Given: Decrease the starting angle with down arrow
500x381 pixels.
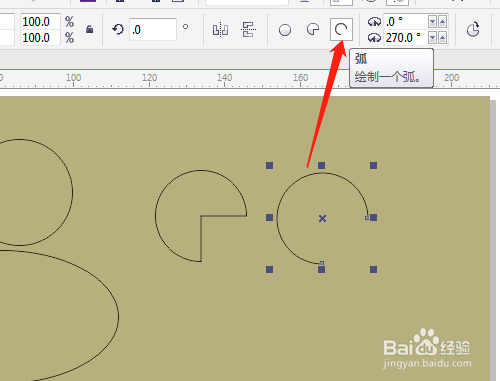Looking at the screenshot, I should coord(432,22).
